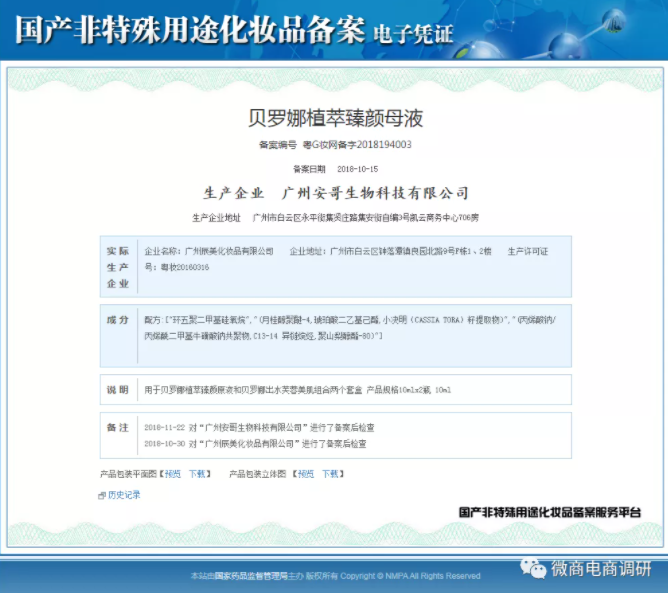This screenshot has width=668, height=593.
Task: Click the 成分 section label
Action: (118, 320)
